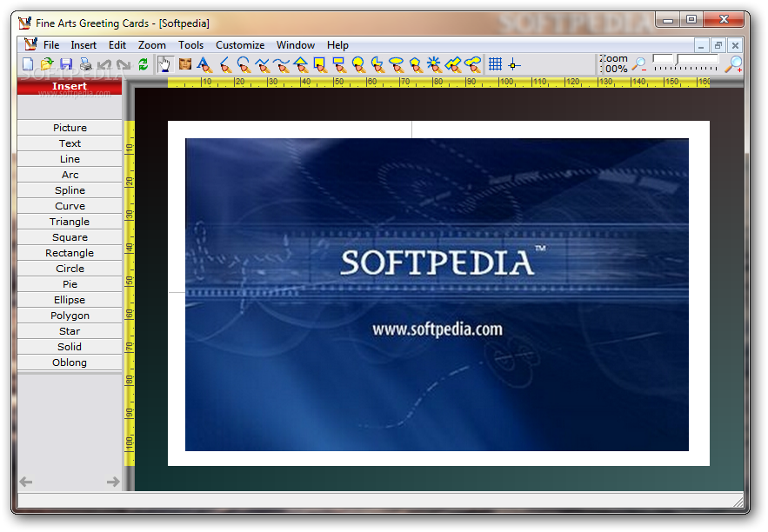Save using the floppy disk icon

(66, 64)
